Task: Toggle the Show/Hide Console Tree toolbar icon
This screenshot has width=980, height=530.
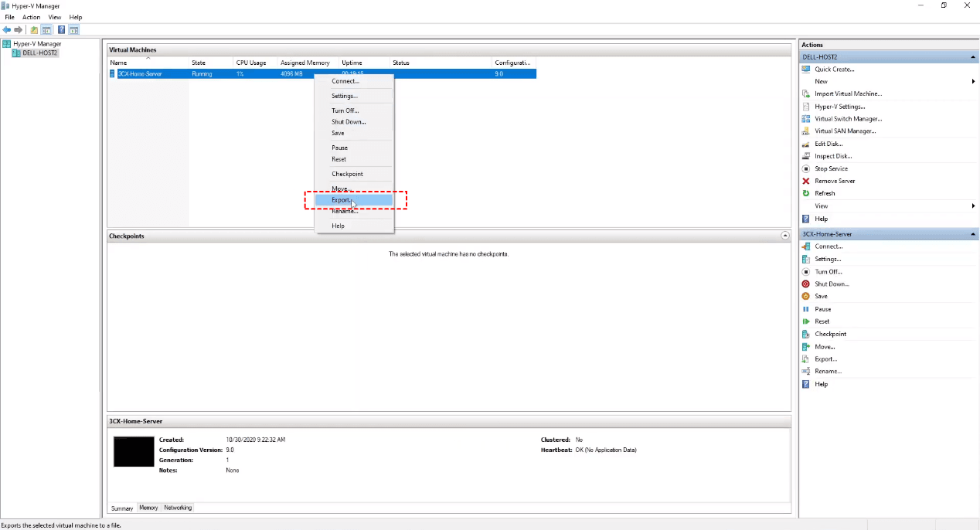Action: (46, 30)
